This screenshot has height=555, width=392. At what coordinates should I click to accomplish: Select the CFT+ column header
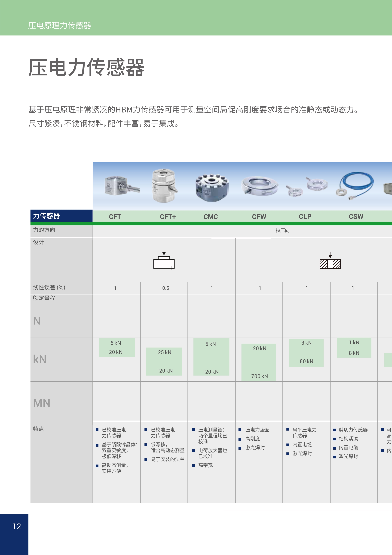point(168,217)
